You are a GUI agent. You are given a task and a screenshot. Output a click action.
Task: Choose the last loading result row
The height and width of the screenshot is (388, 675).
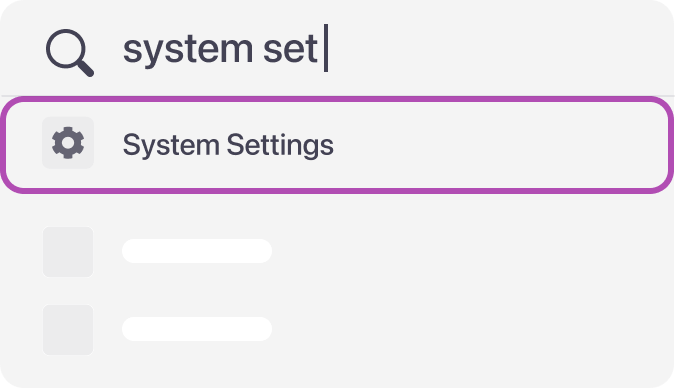(x=337, y=330)
